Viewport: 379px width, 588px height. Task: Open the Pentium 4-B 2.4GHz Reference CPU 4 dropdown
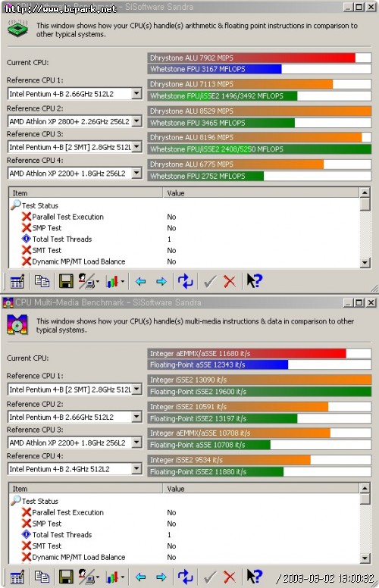pyautogui.click(x=136, y=469)
